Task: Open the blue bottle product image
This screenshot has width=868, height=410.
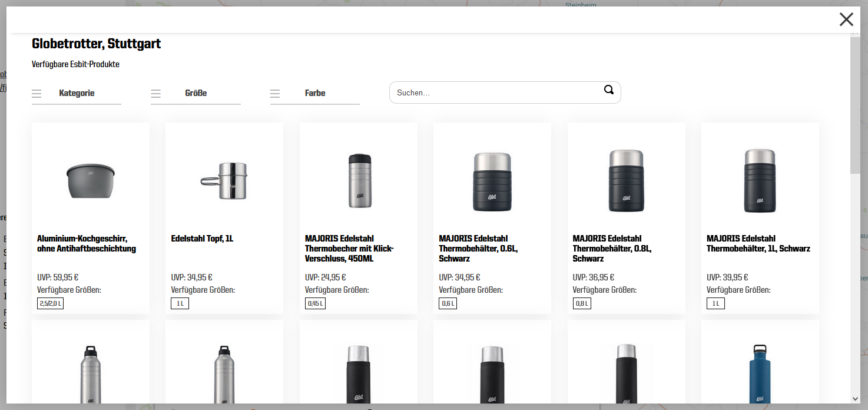Action: pos(760,373)
